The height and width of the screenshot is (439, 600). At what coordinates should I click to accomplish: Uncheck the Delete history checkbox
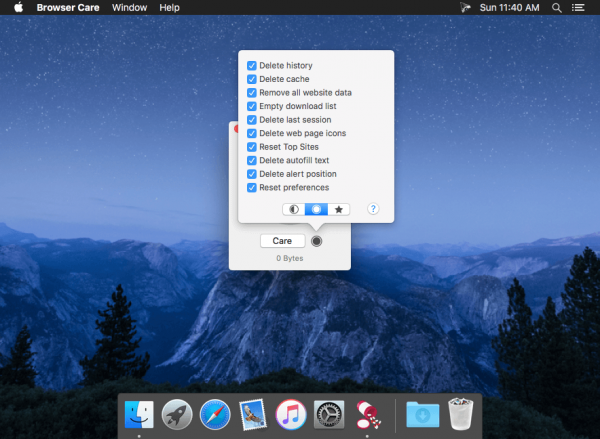(x=251, y=65)
